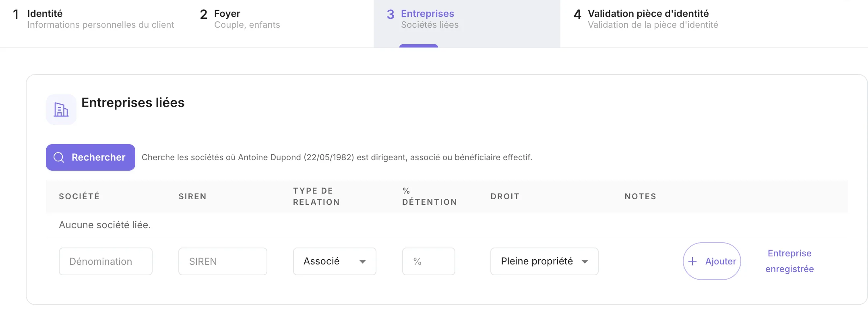Click the Antoine Dupond search description text

coord(337,157)
